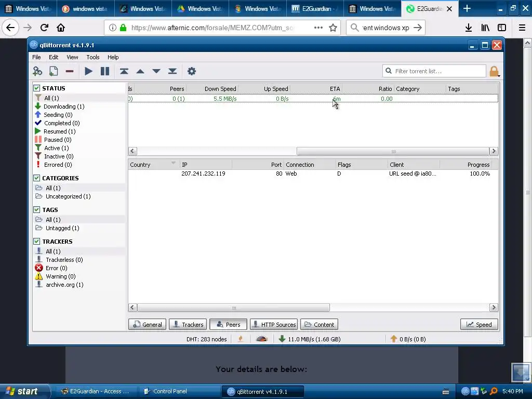Move torrent down in queue
The height and width of the screenshot is (399, 532).
[156, 71]
